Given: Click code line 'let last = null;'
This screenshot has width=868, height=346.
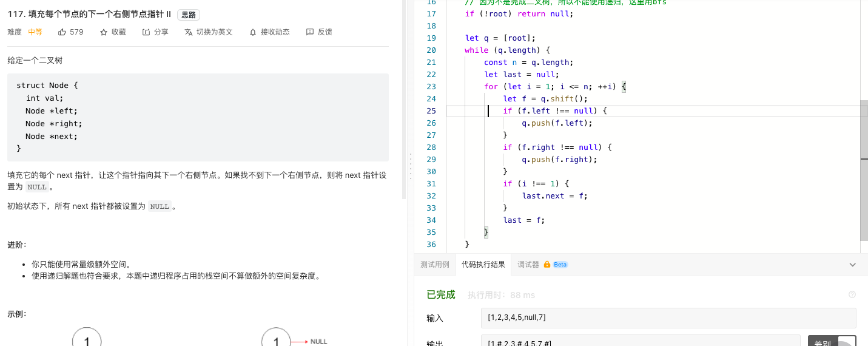Looking at the screenshot, I should pyautogui.click(x=521, y=75).
